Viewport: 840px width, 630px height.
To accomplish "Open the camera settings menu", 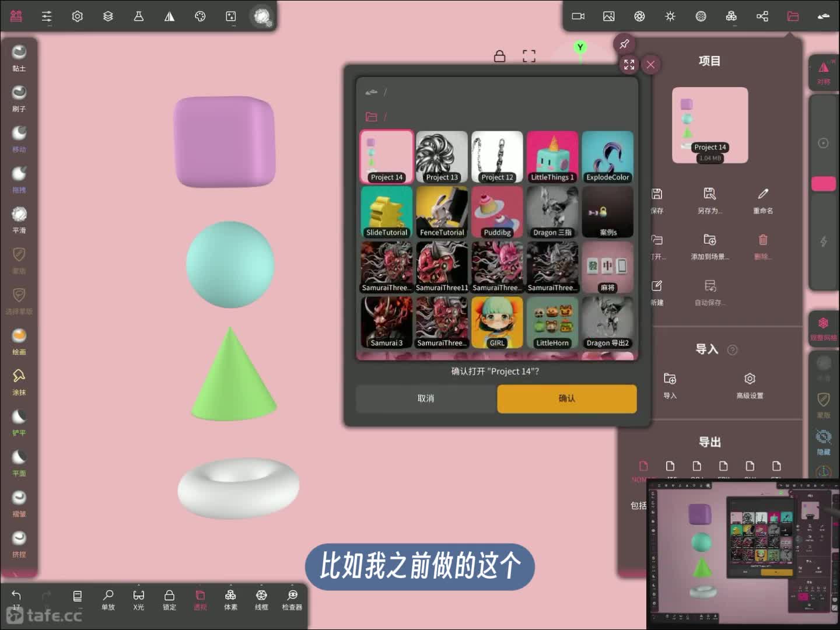I will click(578, 16).
